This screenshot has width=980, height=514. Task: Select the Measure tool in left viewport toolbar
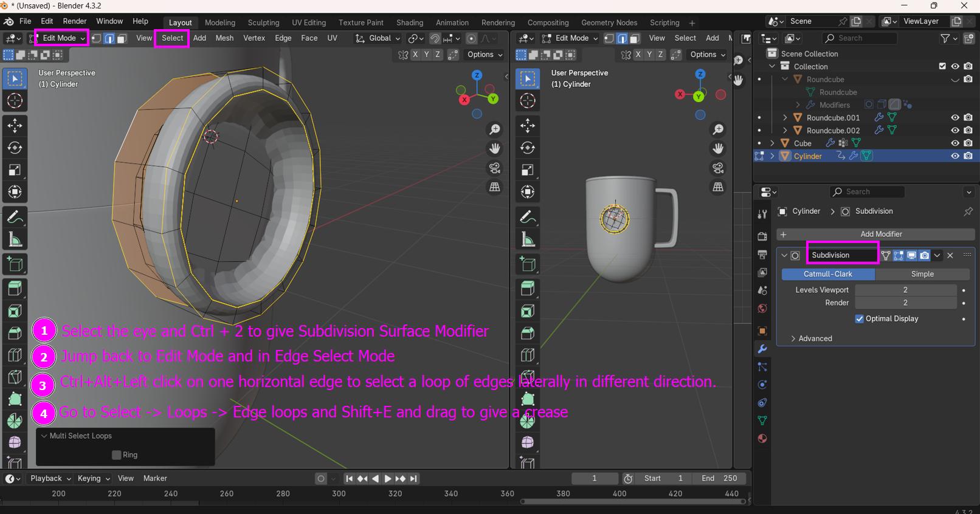click(15, 239)
